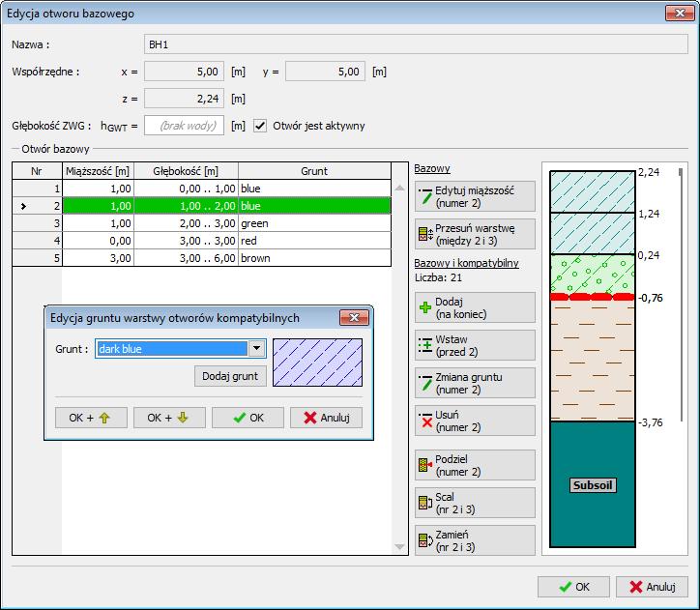
Task: Click the Scal merge layers icon
Action: coord(425,503)
